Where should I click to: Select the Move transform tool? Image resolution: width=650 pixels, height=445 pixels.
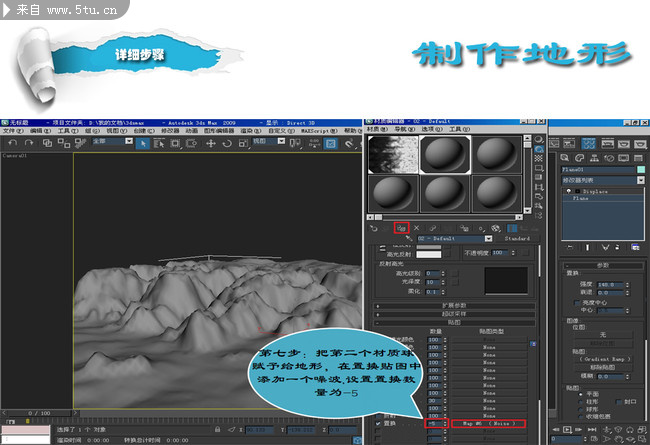[210, 143]
